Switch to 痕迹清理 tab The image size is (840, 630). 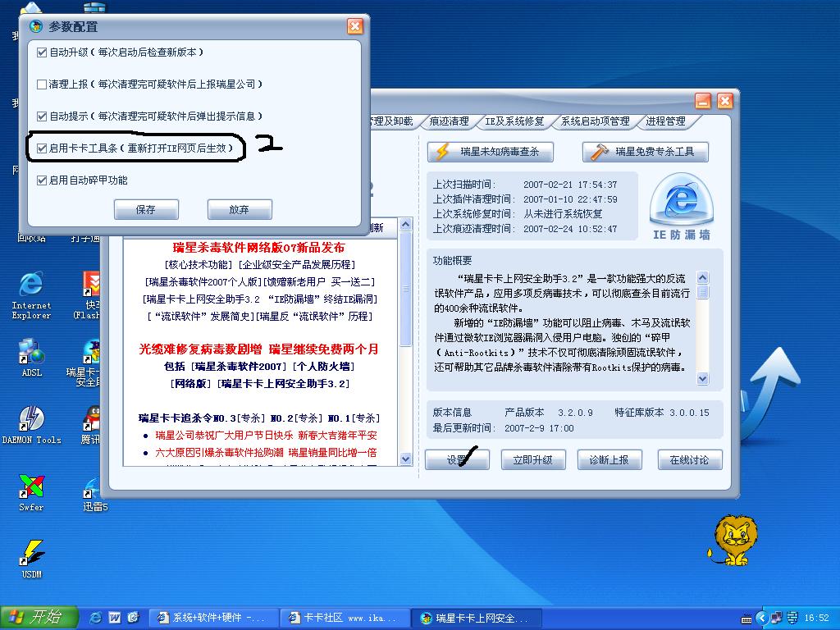(x=449, y=121)
